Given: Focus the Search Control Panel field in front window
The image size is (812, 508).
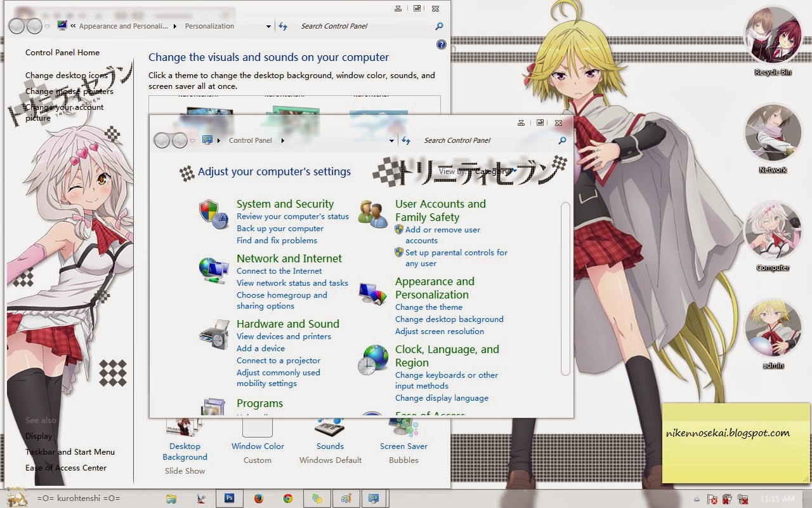Looking at the screenshot, I should click(488, 140).
